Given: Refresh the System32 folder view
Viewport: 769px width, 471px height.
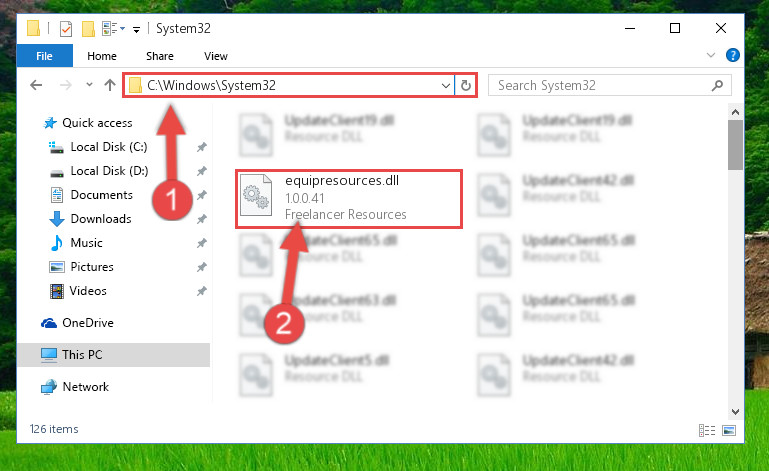Looking at the screenshot, I should (466, 85).
